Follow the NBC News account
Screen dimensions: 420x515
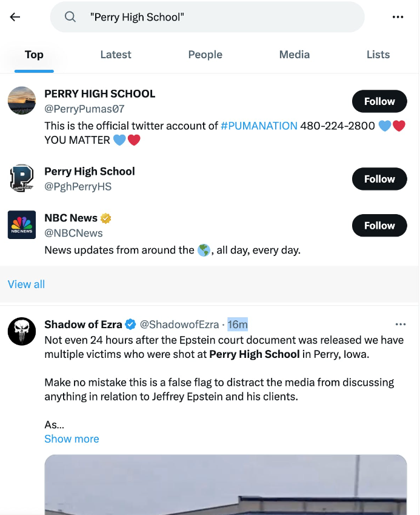[379, 226]
